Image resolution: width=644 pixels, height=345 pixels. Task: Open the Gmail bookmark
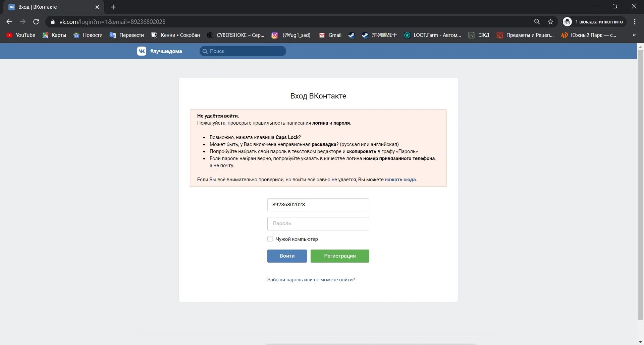point(330,35)
